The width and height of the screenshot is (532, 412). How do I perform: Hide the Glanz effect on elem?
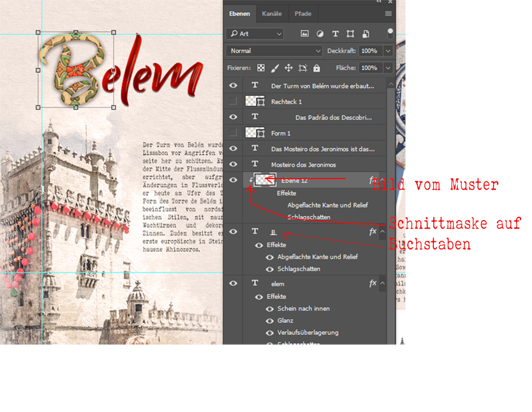click(x=270, y=320)
